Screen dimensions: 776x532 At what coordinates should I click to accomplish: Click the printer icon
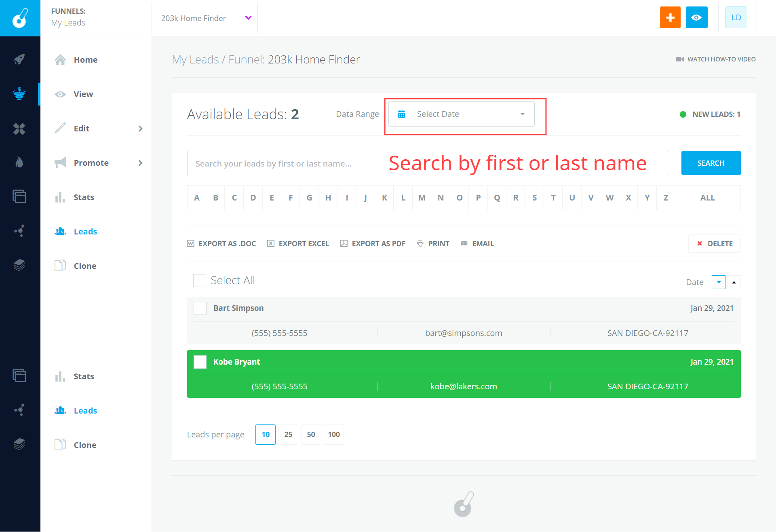420,243
